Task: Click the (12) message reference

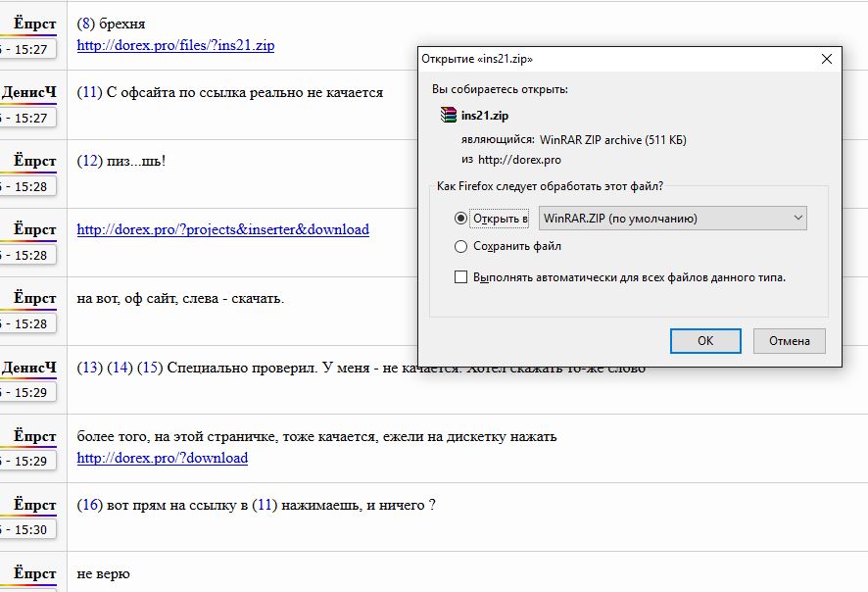Action: (90, 161)
